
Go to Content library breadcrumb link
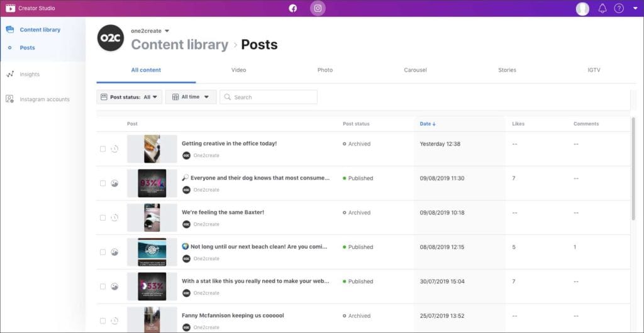click(x=179, y=45)
